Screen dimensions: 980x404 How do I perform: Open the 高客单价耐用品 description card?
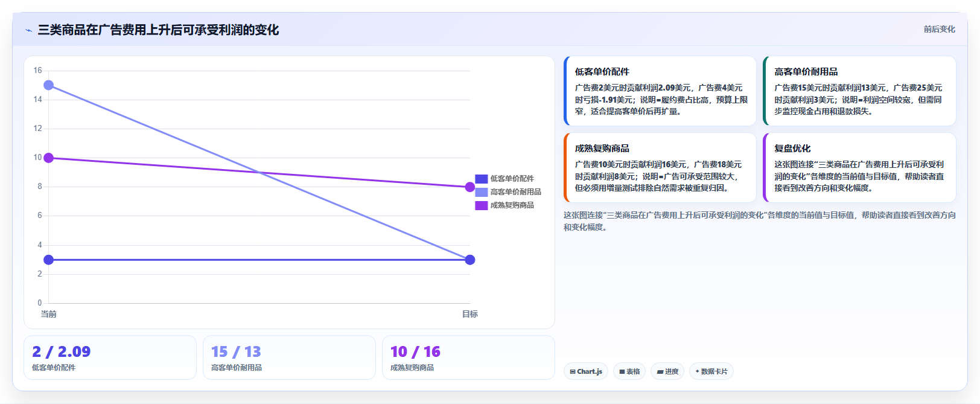coord(859,91)
